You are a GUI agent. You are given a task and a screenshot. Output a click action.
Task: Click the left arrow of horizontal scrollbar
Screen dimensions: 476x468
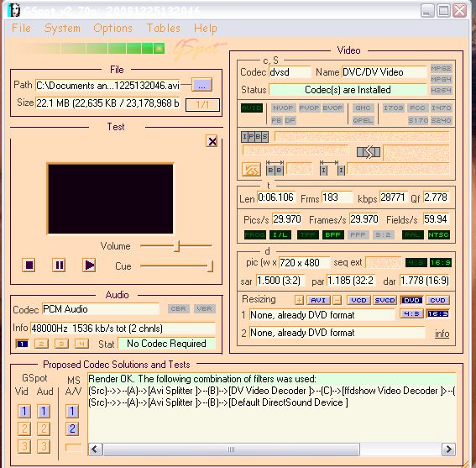(95, 450)
